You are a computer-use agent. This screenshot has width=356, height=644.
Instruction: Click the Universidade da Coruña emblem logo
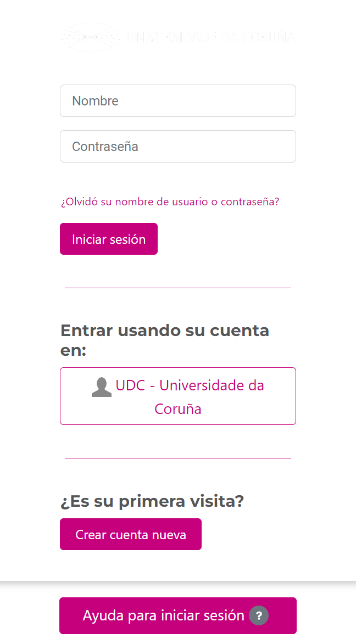click(91, 37)
